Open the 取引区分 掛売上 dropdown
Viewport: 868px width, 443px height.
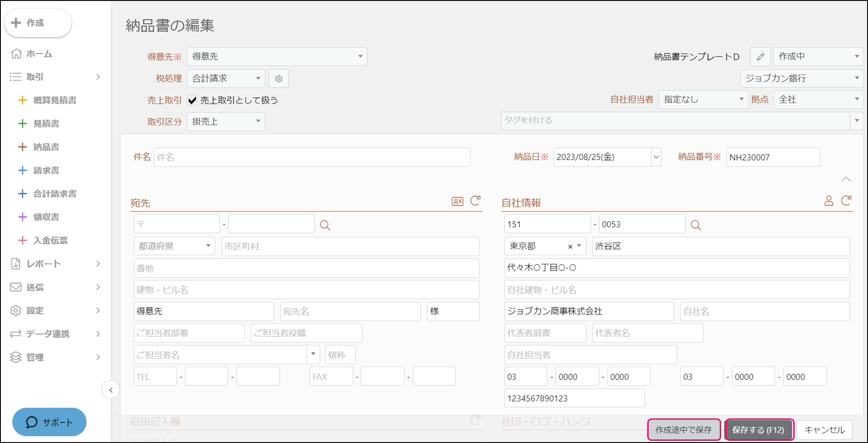(226, 121)
